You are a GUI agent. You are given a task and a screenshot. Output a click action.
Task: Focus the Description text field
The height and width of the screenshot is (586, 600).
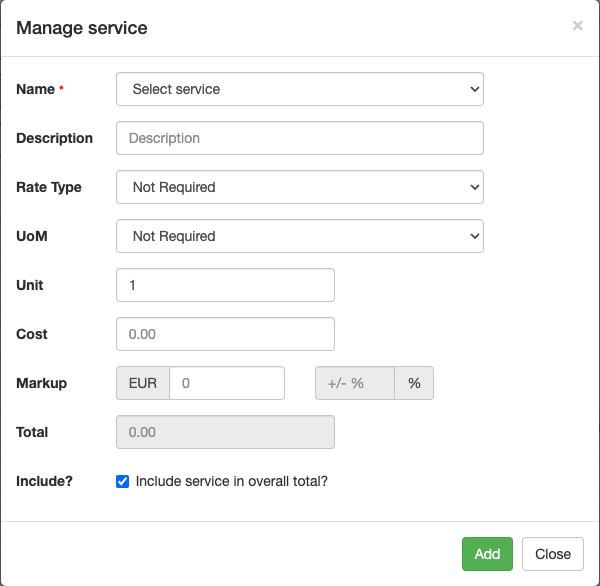point(300,138)
